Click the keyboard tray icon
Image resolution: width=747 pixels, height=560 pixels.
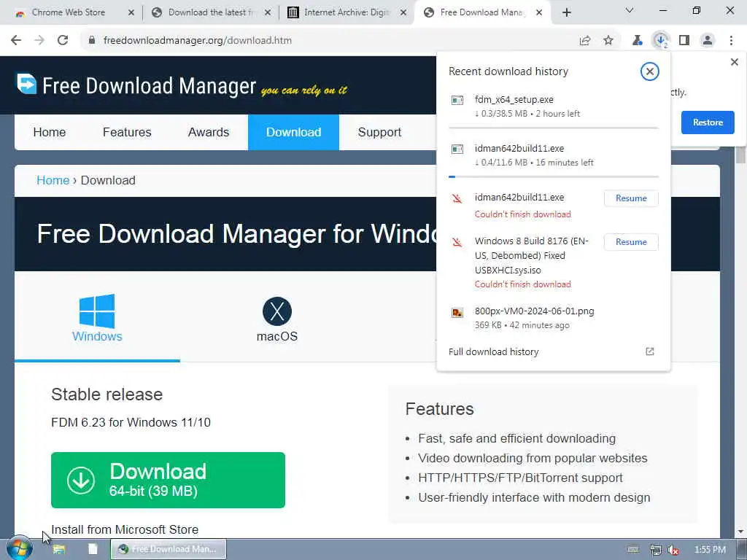(x=633, y=550)
